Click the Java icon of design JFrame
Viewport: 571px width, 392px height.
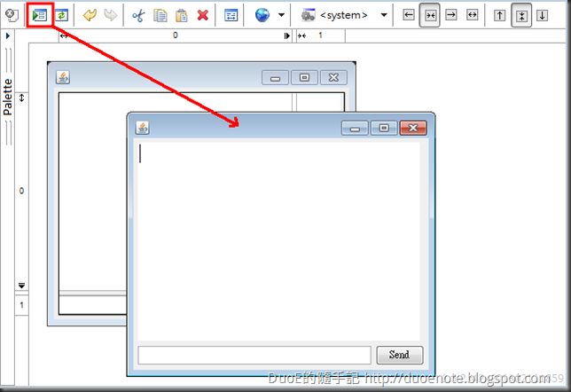pyautogui.click(x=63, y=77)
